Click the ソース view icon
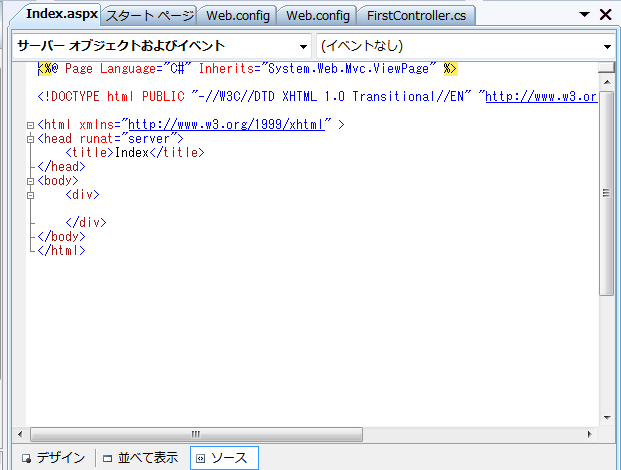The width and height of the screenshot is (621, 470). pos(200,459)
